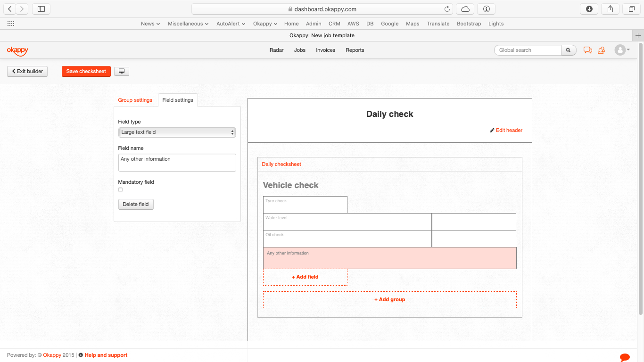Go back with Safari's back arrow

(x=10, y=9)
